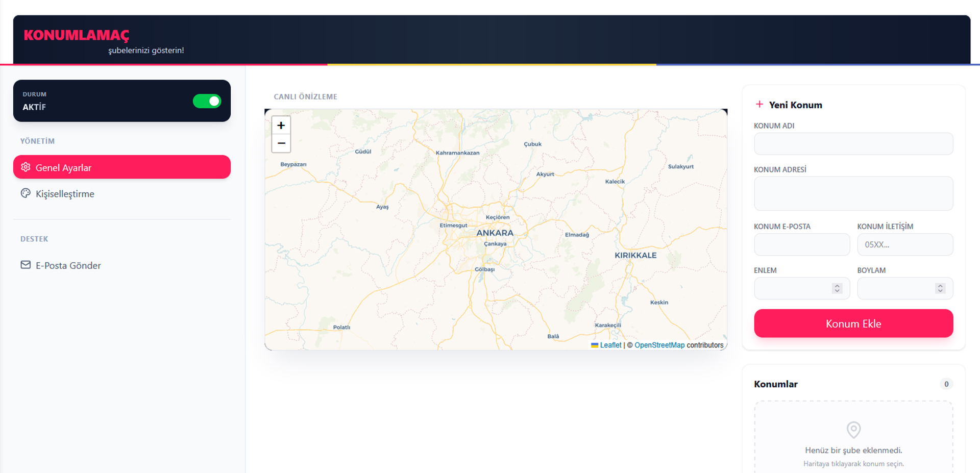This screenshot has width=980, height=473.
Task: Select E-Posta Gönder in the sidebar
Action: [x=68, y=265]
